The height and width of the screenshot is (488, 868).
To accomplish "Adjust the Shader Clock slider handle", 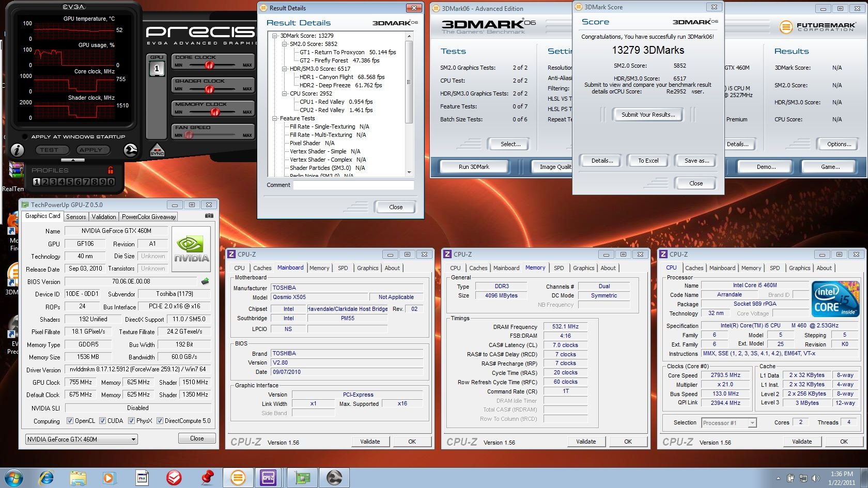I will pyautogui.click(x=209, y=89).
